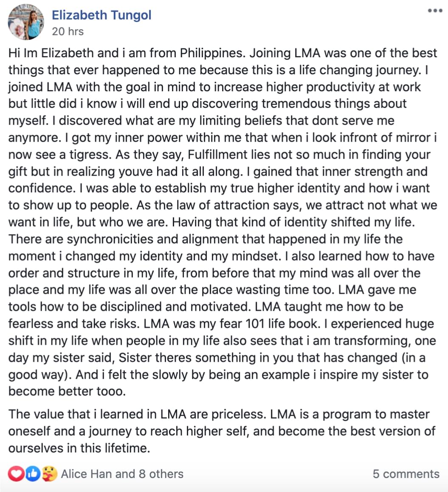Screen dimensions: 448x492
Task: Visit the Elizabeth Tungol profile name link
Action: click(101, 15)
